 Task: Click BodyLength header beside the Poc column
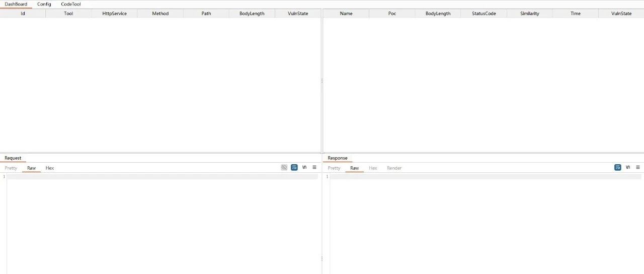(x=438, y=14)
